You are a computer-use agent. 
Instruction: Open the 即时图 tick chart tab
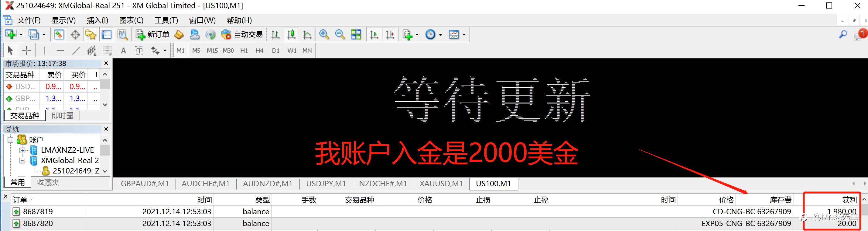pyautogui.click(x=62, y=116)
